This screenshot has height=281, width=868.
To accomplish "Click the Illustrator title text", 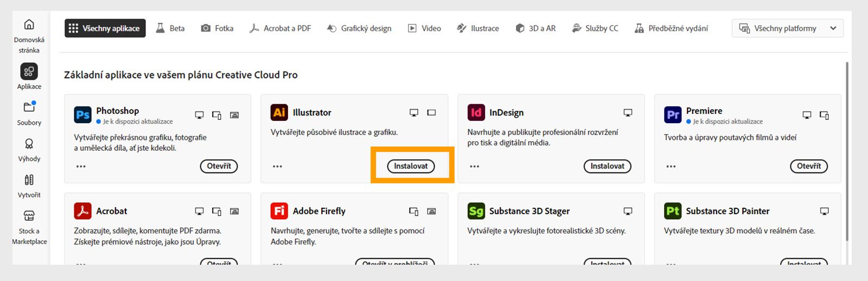I will [312, 112].
